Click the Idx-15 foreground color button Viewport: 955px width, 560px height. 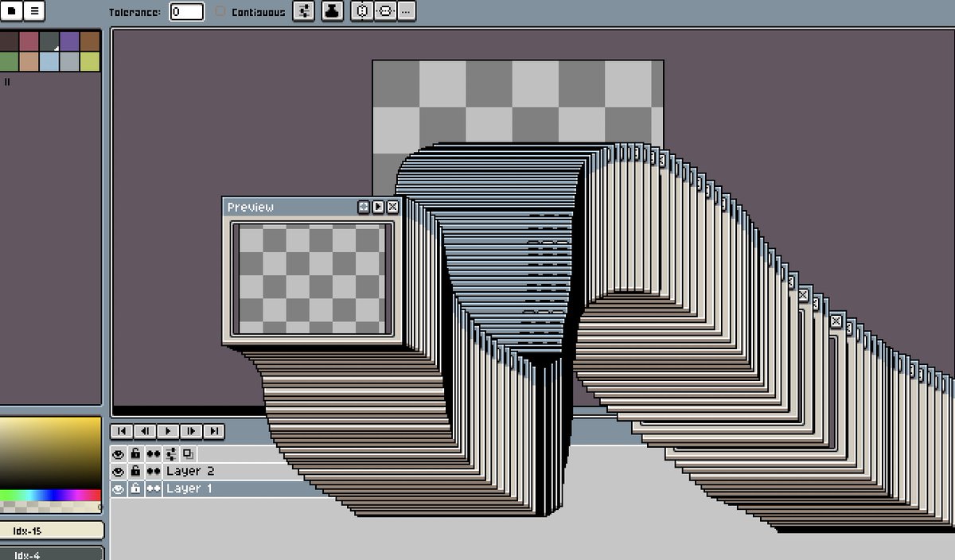click(x=52, y=531)
